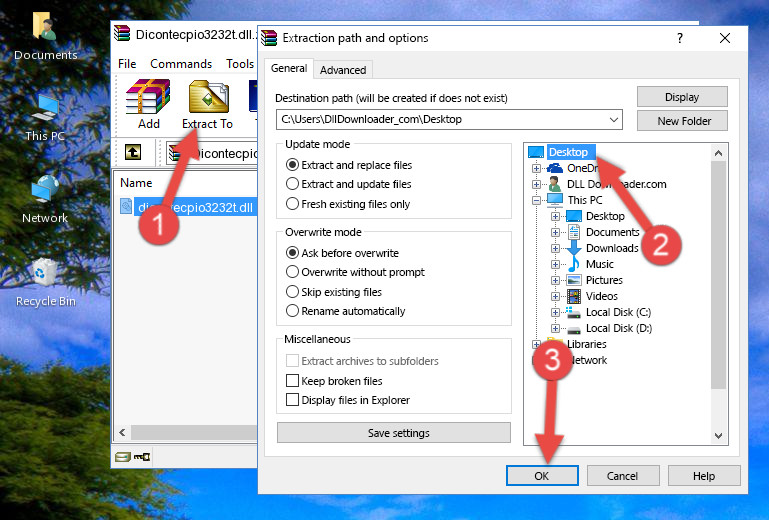Select DLL Downloader.com user folder in tree
This screenshot has width=769, height=520.
pos(616,184)
